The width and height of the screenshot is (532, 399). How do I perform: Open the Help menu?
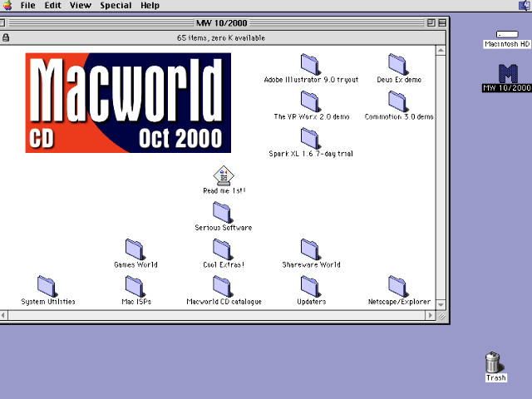coord(150,6)
